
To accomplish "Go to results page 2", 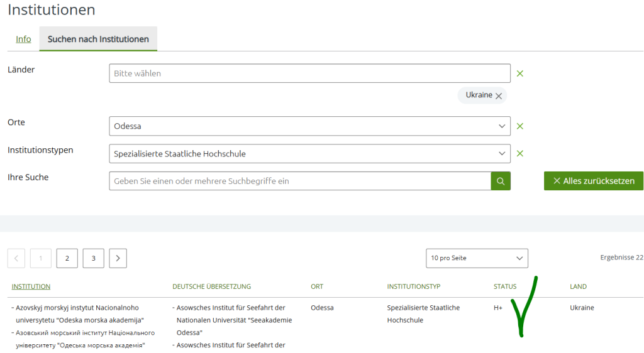I will click(67, 258).
